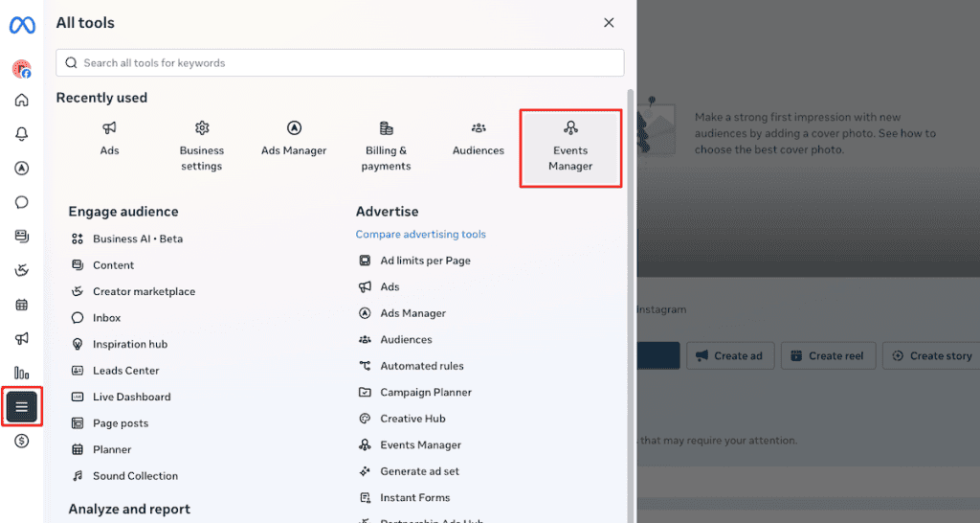Open Creative Hub tool

click(x=402, y=418)
